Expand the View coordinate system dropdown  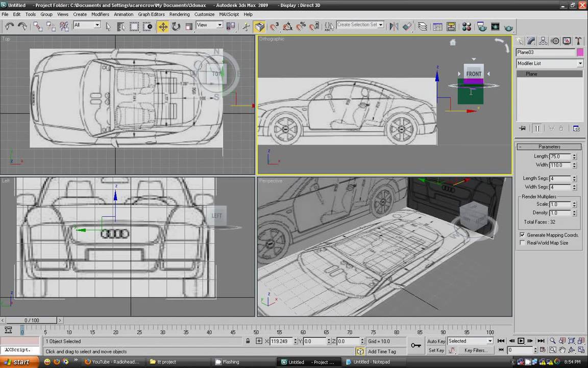(x=209, y=25)
